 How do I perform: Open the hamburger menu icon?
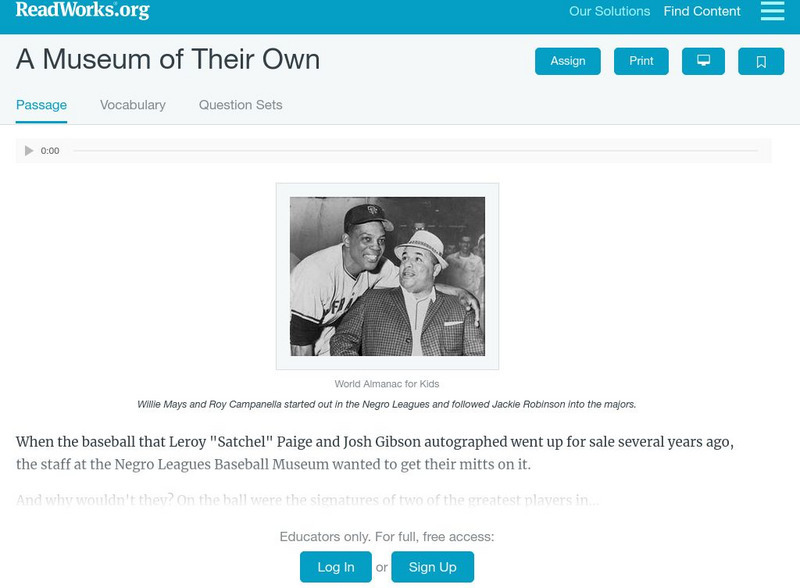pos(772,11)
